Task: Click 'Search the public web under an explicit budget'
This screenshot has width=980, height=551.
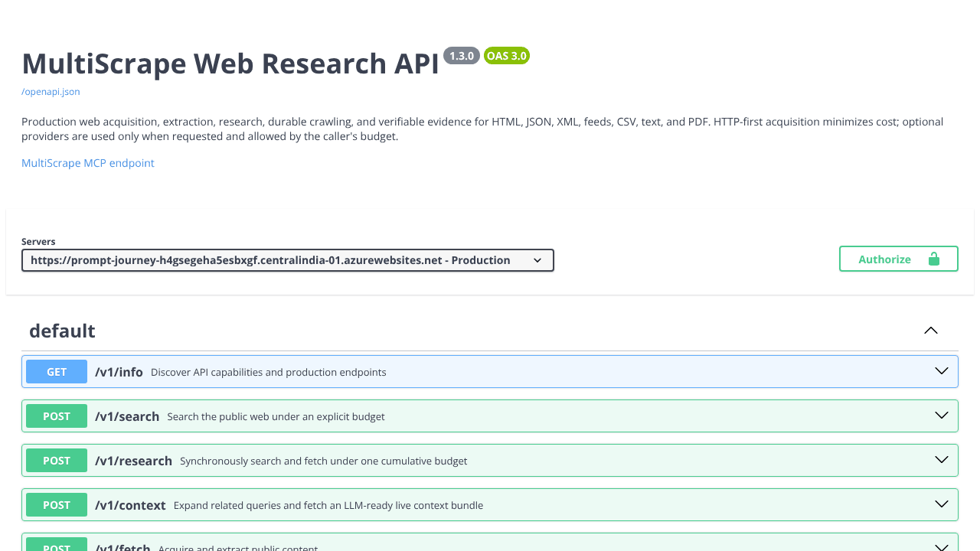Action: [276, 417]
